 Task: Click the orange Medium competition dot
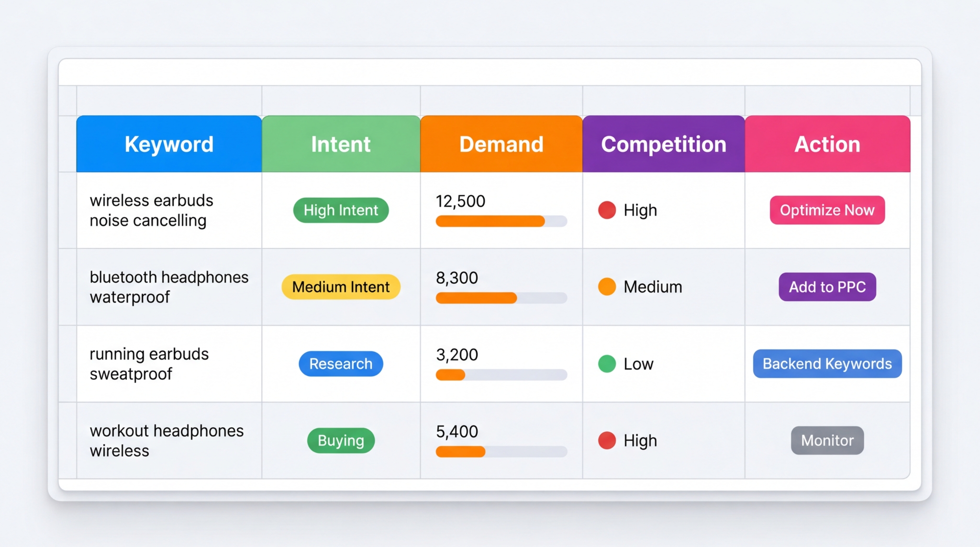pos(607,287)
